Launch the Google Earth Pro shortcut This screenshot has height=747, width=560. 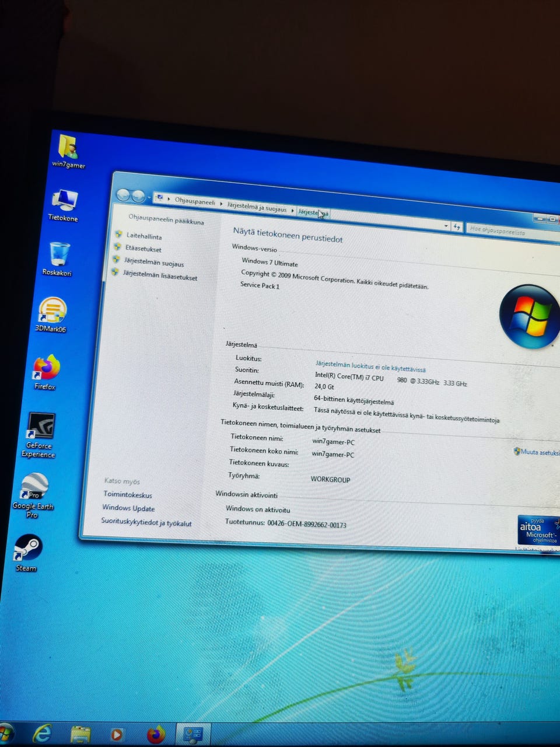[x=33, y=495]
